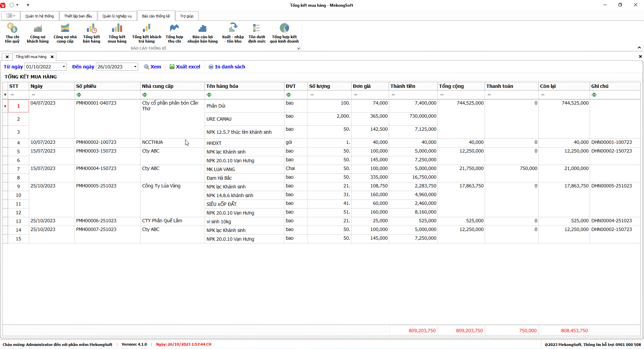Click the Xem button to view results
This screenshot has width=644, height=349.
click(x=153, y=67)
